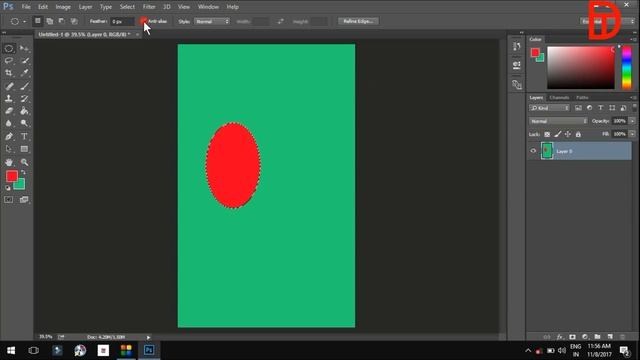Click the Feather input field
Viewport: 640px width, 360px height.
point(122,21)
